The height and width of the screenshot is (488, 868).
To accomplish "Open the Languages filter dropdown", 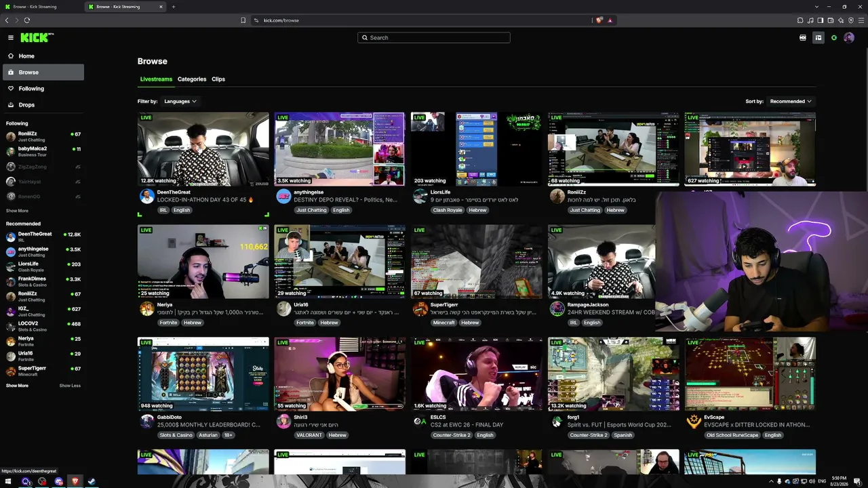I will [x=180, y=102].
